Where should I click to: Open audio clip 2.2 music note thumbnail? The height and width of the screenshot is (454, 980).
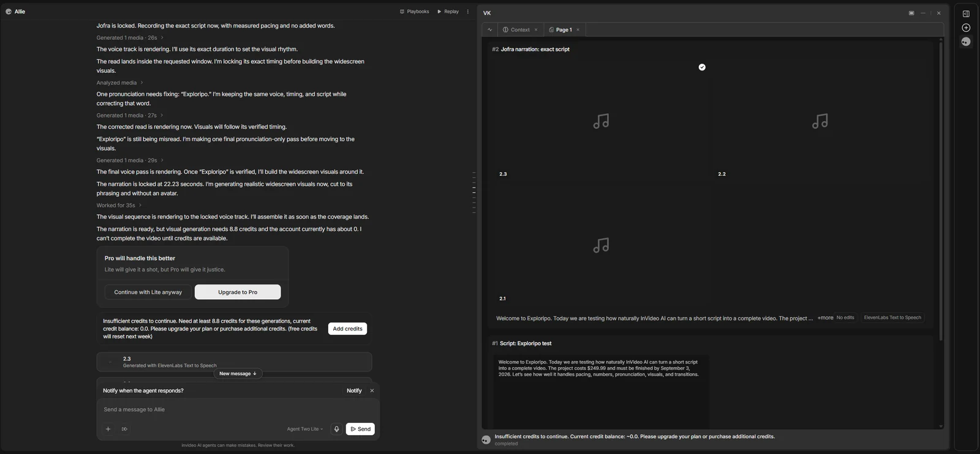820,121
